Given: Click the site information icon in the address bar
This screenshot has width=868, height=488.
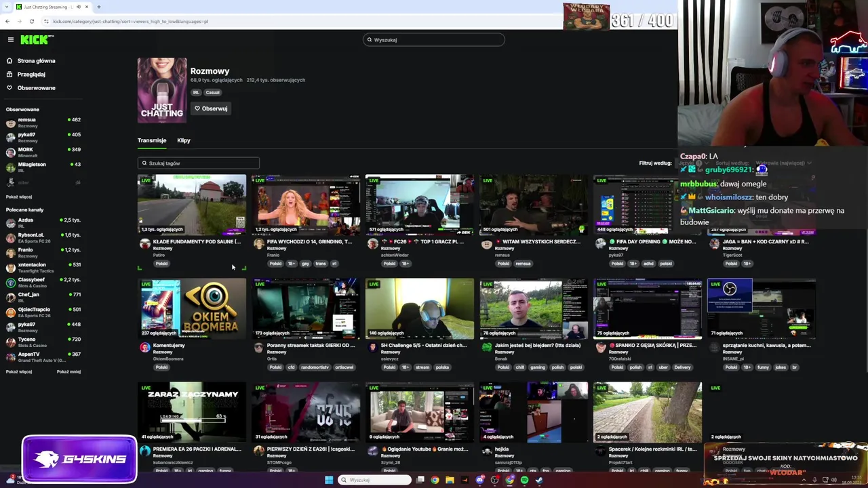Looking at the screenshot, I should point(45,21).
